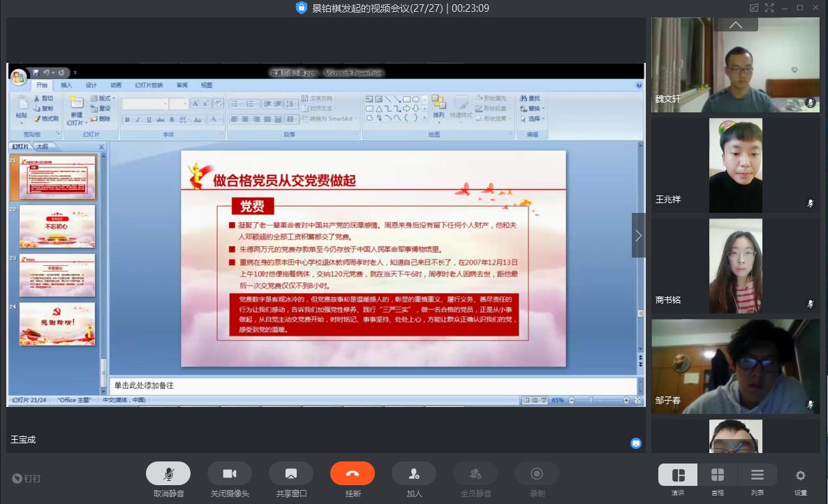Turn off camera with 关闭摄像头 button

pos(230,473)
